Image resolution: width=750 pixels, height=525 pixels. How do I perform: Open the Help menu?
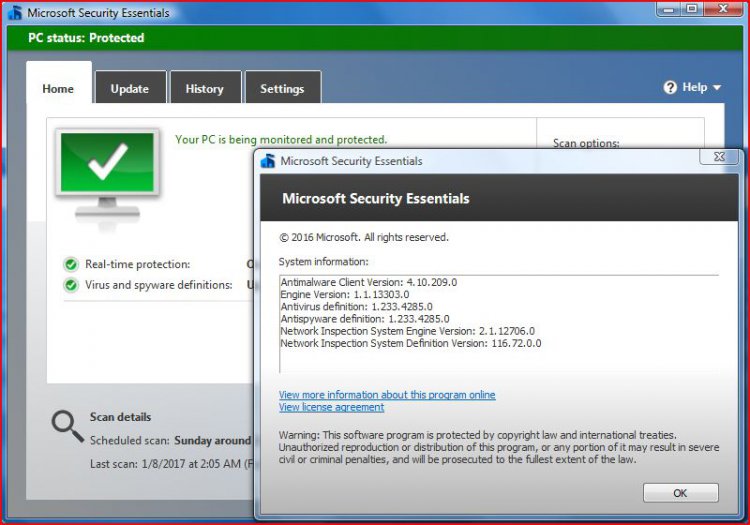coord(692,88)
